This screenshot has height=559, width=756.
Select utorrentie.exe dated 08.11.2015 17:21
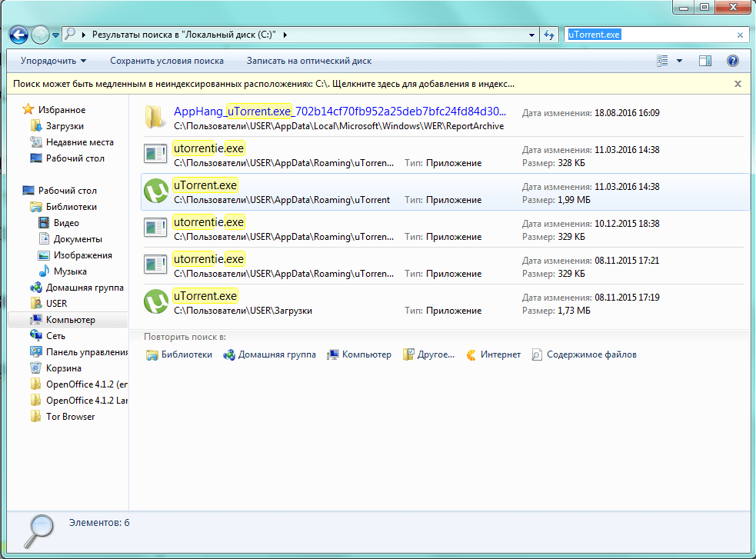[444, 266]
